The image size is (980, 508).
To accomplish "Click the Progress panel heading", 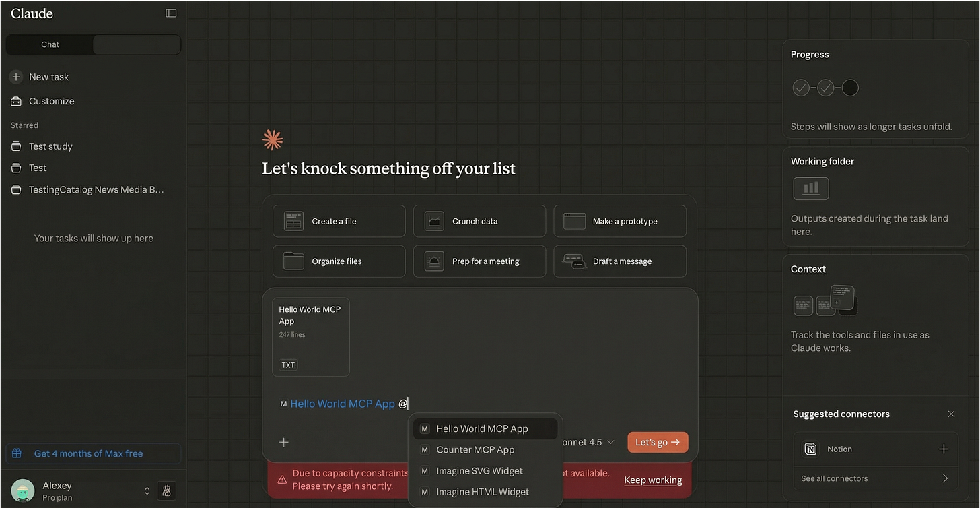I will click(x=810, y=55).
